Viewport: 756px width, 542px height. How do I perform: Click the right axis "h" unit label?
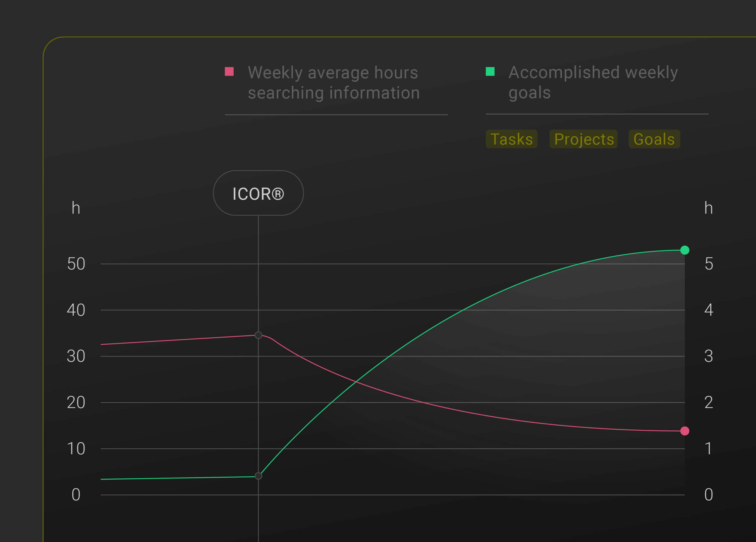(709, 208)
